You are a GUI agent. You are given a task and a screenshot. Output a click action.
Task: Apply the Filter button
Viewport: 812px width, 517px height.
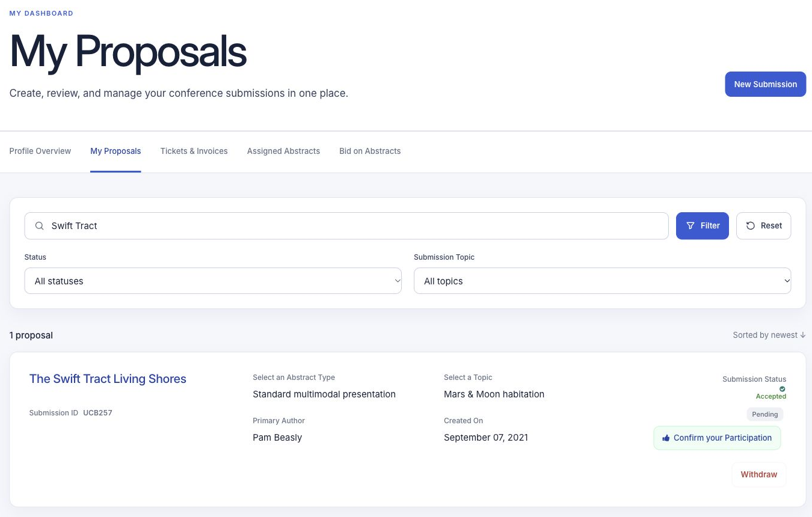click(x=703, y=226)
